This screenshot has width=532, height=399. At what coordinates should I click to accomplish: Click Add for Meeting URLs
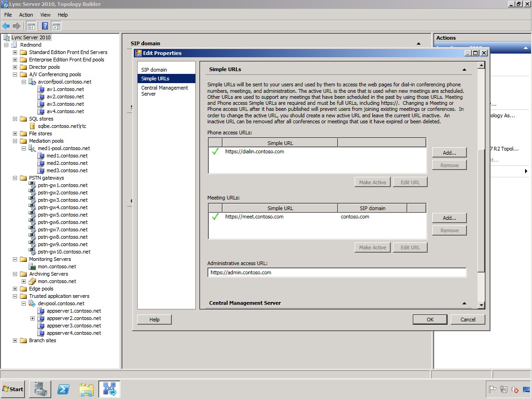tap(449, 218)
